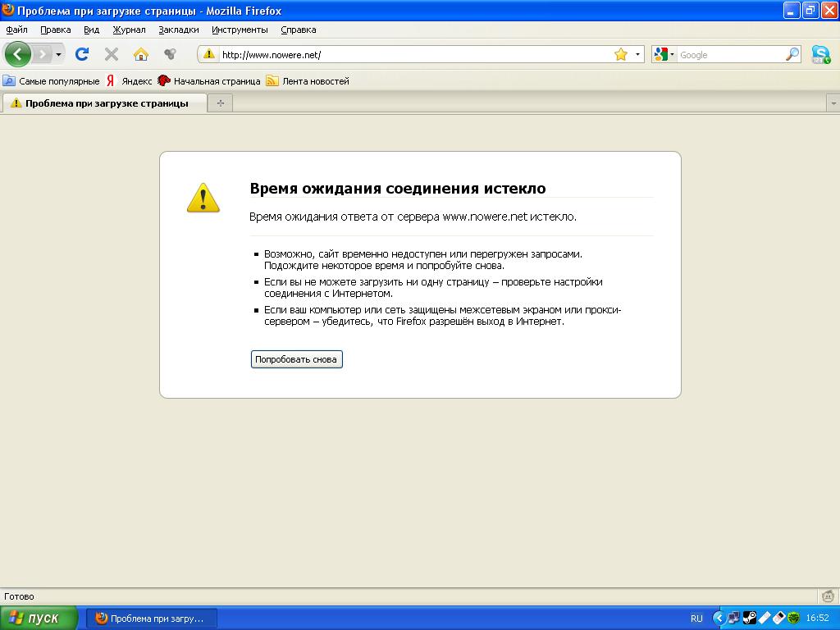This screenshot has width=840, height=630.
Task: Click the Stop loading X icon
Action: click(112, 54)
